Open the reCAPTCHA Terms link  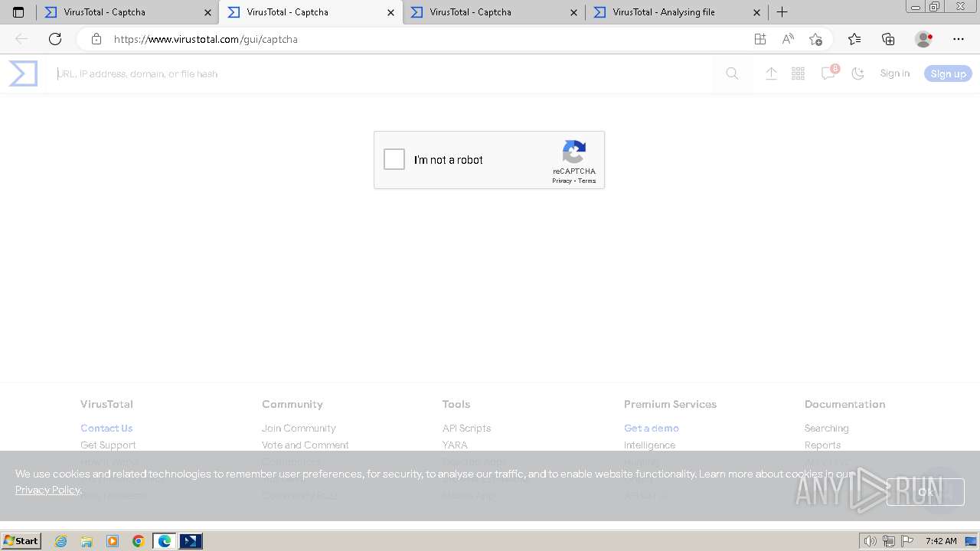coord(587,181)
